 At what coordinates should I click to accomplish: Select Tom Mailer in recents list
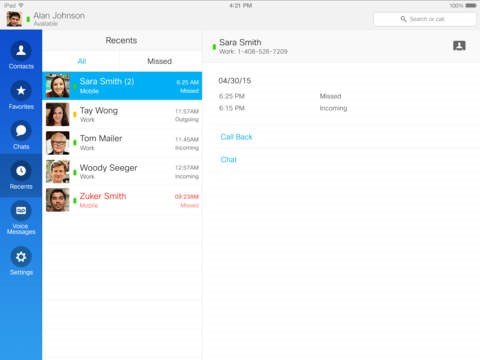coord(122,143)
